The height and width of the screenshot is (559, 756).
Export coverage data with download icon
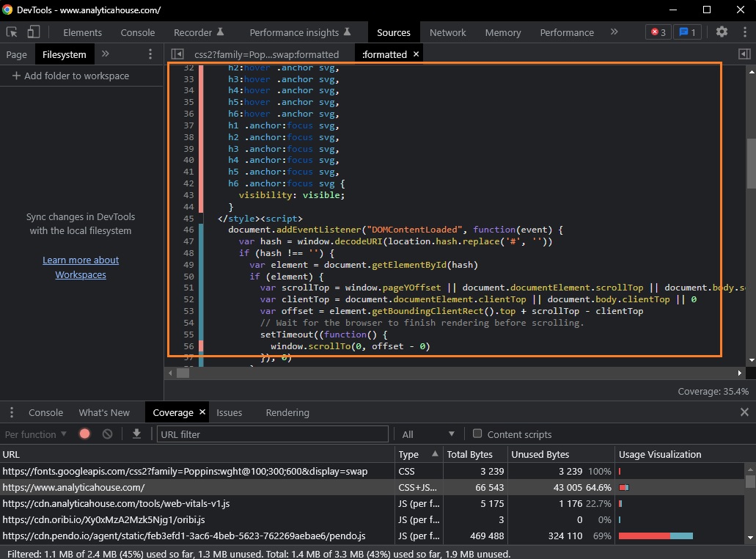(x=136, y=434)
